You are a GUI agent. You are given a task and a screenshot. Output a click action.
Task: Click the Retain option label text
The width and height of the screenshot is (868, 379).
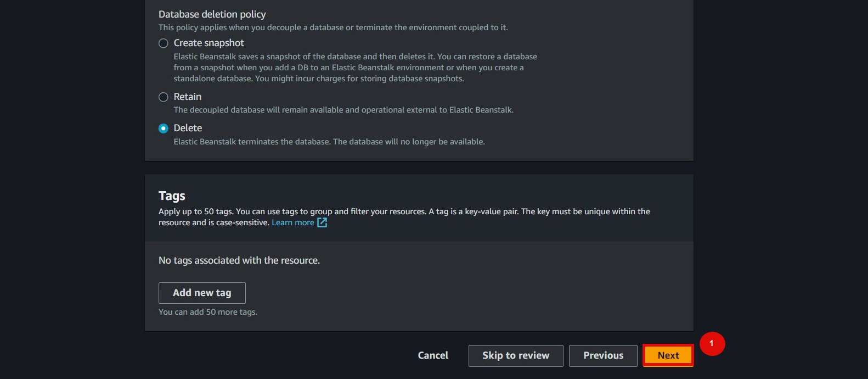188,97
